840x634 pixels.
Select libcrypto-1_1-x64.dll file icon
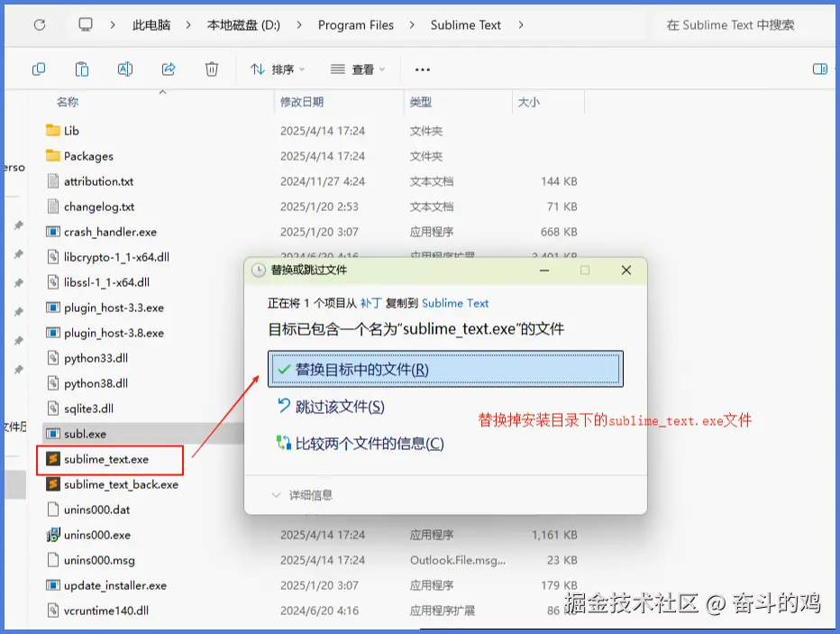click(52, 257)
